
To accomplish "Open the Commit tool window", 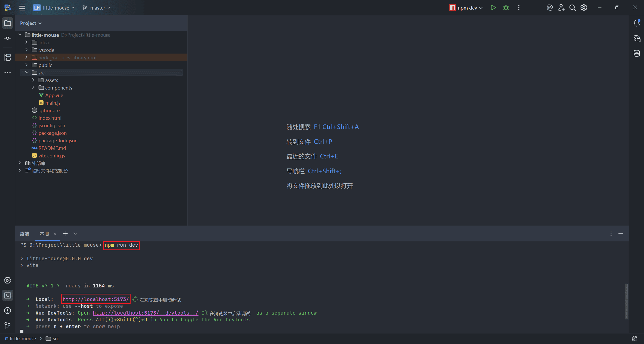I will [x=8, y=38].
